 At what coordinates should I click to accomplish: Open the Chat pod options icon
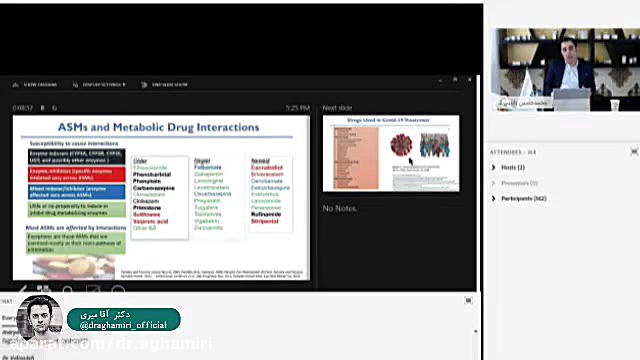click(468, 301)
